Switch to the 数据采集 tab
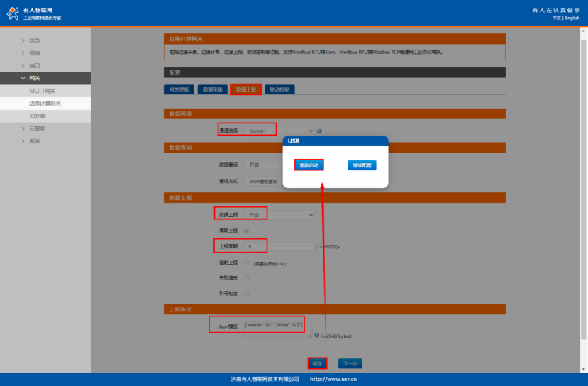This screenshot has width=588, height=386. click(x=212, y=89)
